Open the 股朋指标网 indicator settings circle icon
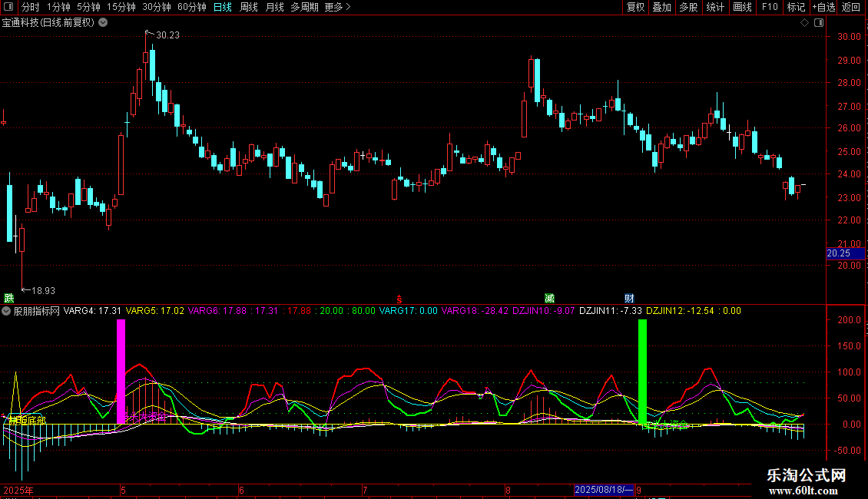This screenshot has height=499, width=868. click(7, 312)
